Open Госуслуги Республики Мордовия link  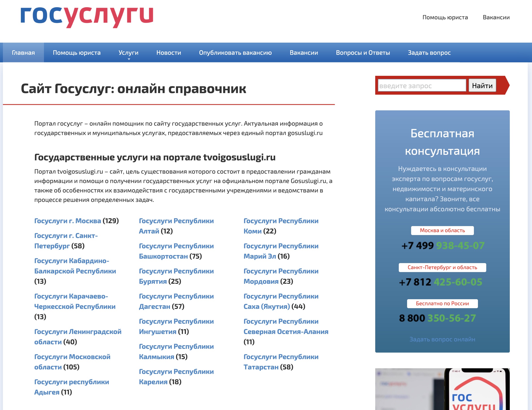tap(281, 276)
